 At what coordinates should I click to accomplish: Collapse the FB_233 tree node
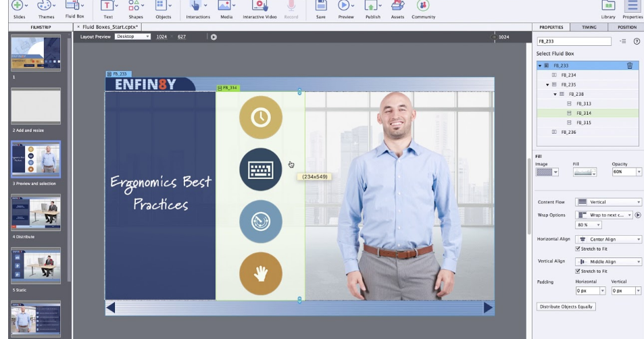[540, 66]
